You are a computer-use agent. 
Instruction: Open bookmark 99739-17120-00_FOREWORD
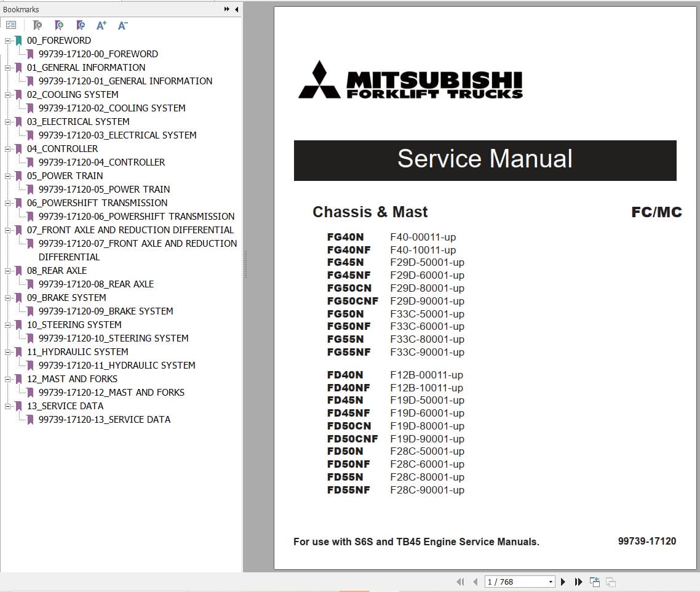98,54
